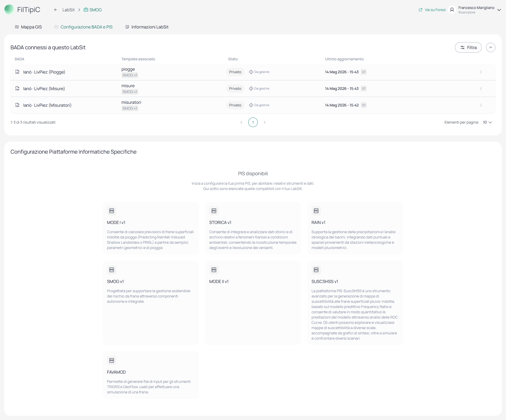Viewport: 506px width, 420px height.
Task: Open Elementi per pagina dropdown
Action: tap(487, 122)
